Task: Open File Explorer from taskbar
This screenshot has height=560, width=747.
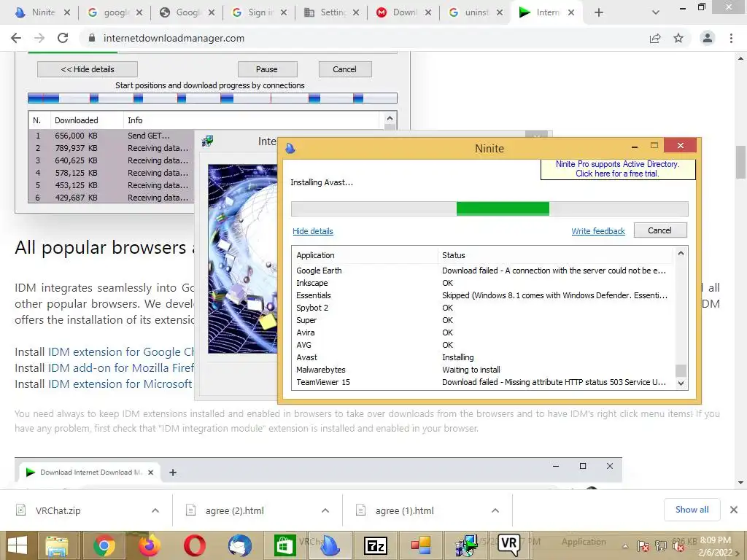Action: (x=56, y=545)
